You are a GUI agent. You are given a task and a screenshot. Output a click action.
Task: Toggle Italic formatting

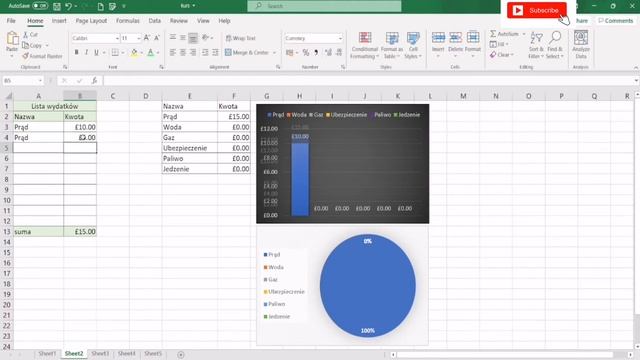coord(86,52)
